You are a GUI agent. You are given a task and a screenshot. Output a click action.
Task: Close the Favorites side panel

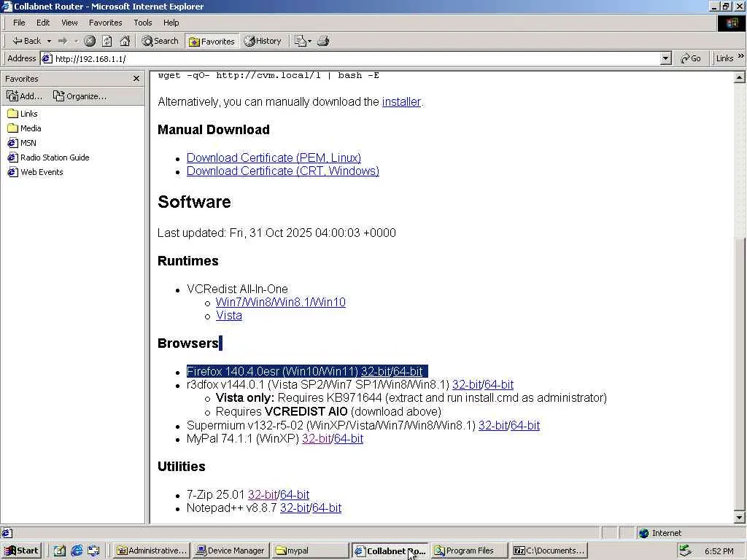[136, 79]
